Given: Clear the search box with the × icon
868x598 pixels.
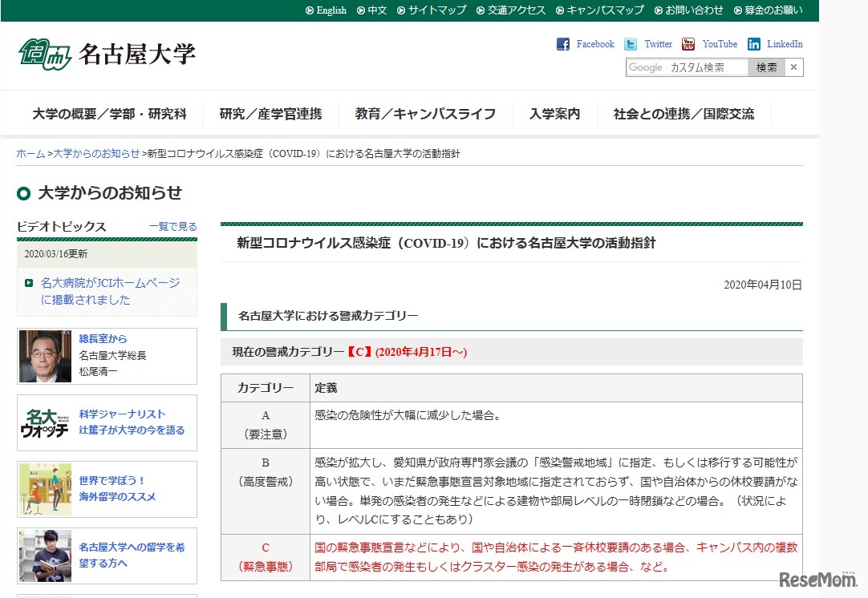Looking at the screenshot, I should pyautogui.click(x=793, y=67).
